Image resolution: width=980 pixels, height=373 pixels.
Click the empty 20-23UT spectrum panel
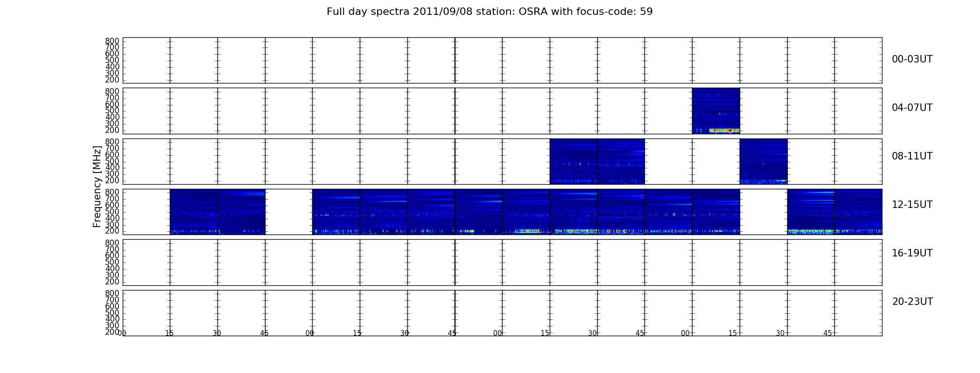click(502, 313)
